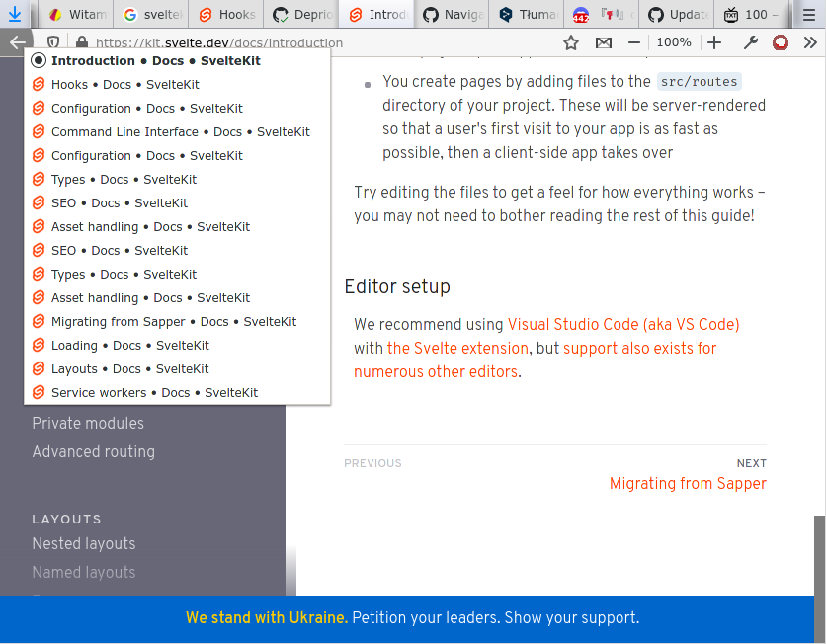Screen dimensions: 826x644
Task: Open Migrating from Sapper history entry
Action: [x=177, y=322]
